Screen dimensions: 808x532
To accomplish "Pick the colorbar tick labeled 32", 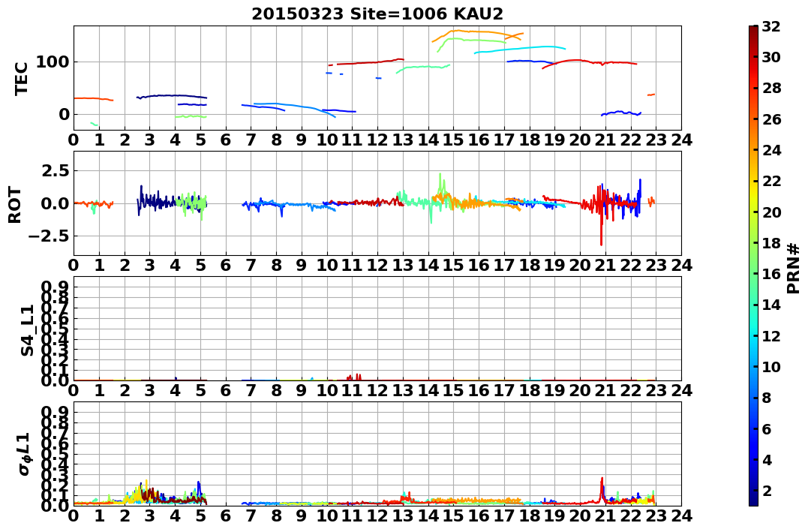I will pyautogui.click(x=771, y=26).
